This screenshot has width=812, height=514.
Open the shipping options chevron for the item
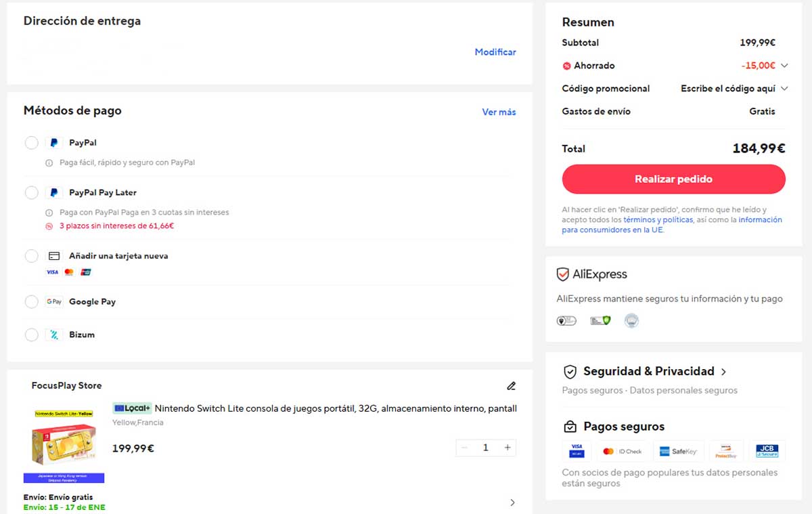coord(512,502)
